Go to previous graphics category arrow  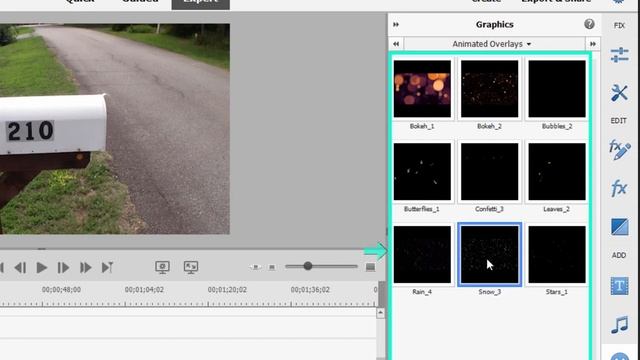pos(396,44)
